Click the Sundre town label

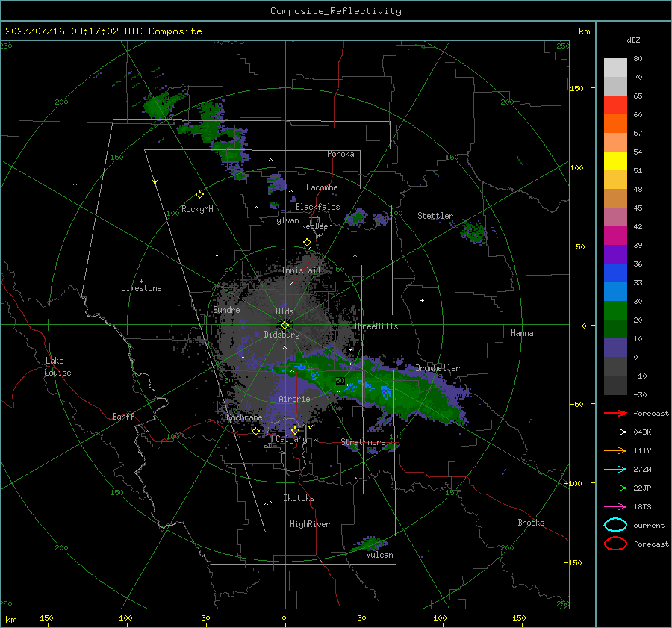point(226,310)
